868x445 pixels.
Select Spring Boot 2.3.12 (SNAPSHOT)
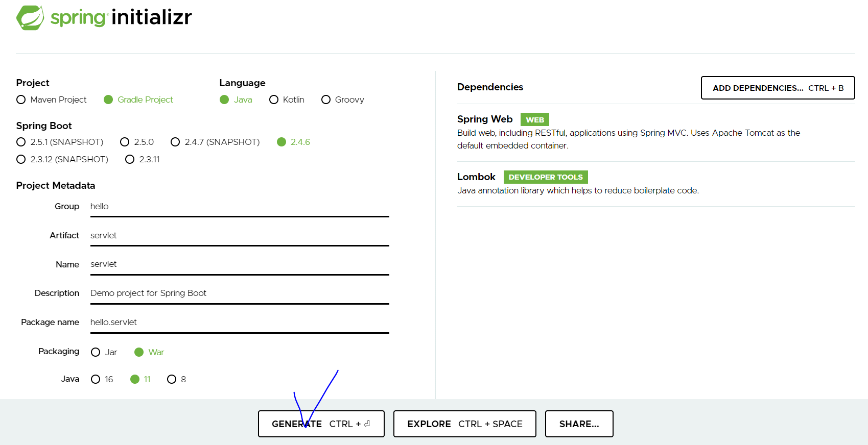pyautogui.click(x=21, y=159)
